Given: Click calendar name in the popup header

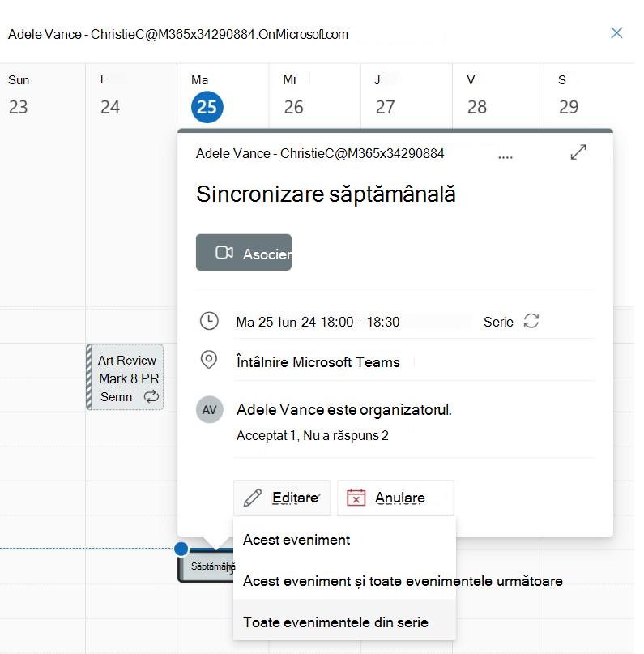Looking at the screenshot, I should 320,153.
